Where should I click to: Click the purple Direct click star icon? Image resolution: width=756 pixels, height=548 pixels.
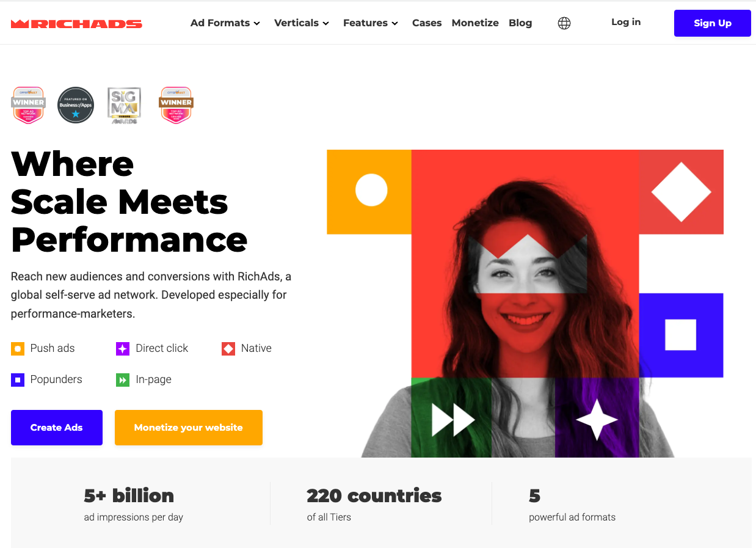[x=123, y=349]
